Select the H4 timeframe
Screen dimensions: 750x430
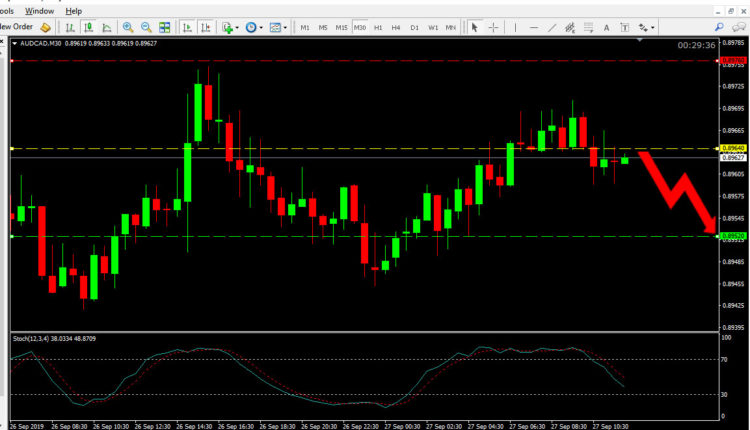coord(396,28)
